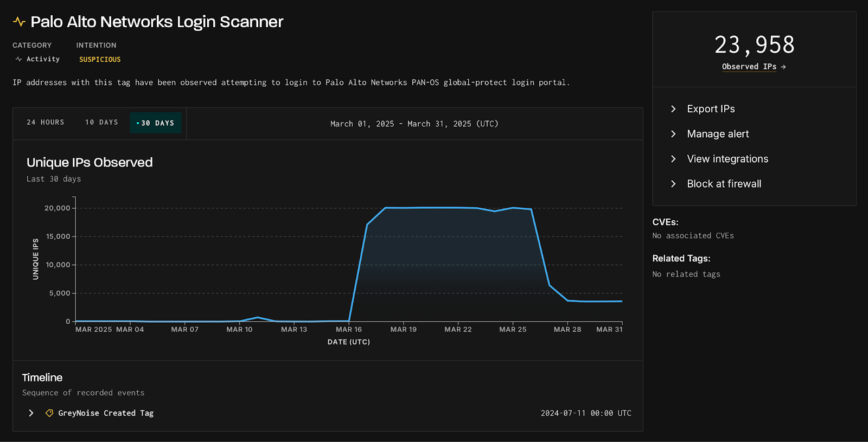Select the 10 DAYS time range tab

click(101, 123)
